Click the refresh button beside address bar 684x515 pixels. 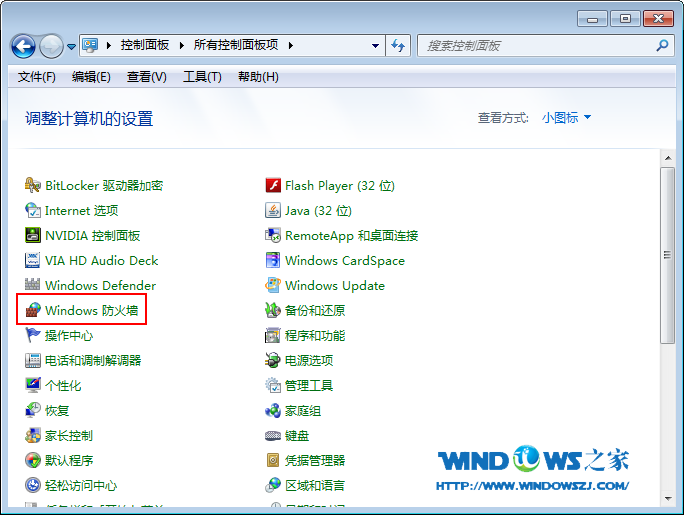click(x=398, y=45)
